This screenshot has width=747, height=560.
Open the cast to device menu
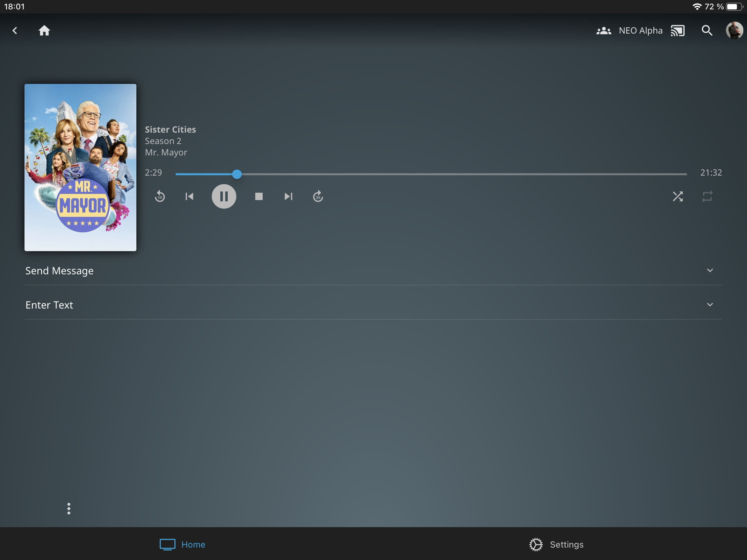(677, 31)
